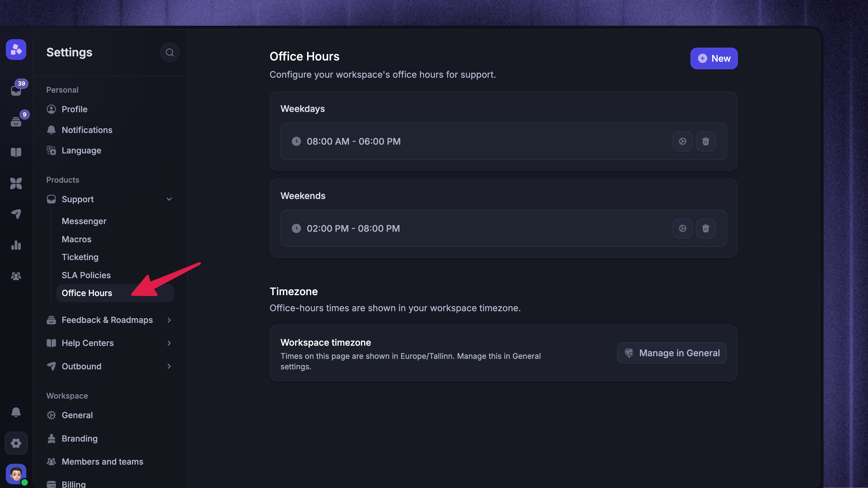This screenshot has width=868, height=488.
Task: Open the notifications bell in left rail
Action: tap(16, 412)
